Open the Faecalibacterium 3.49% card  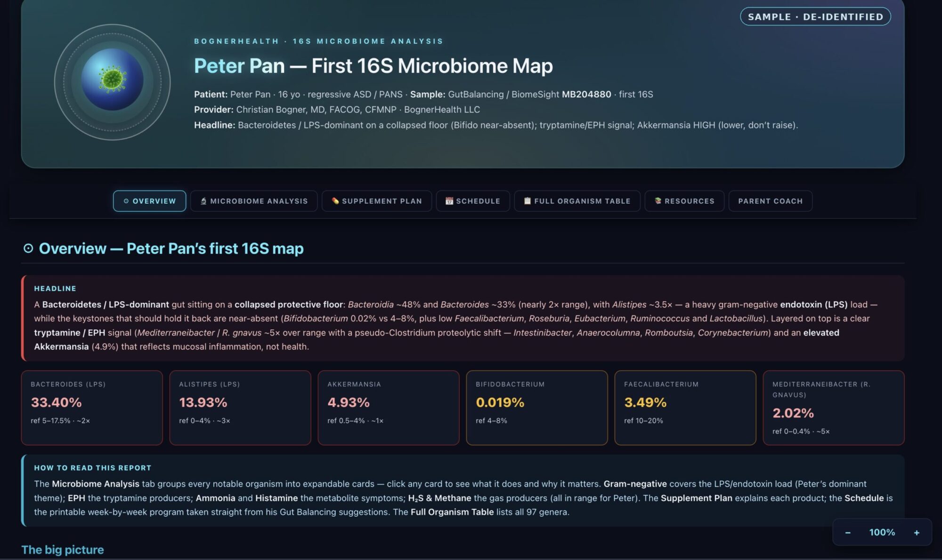(685, 408)
